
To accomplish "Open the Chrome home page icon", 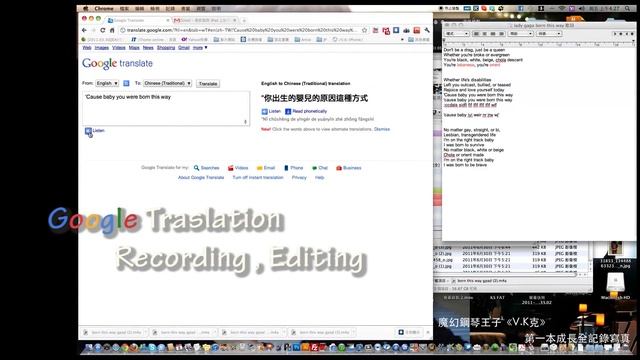I will tap(112, 30).
